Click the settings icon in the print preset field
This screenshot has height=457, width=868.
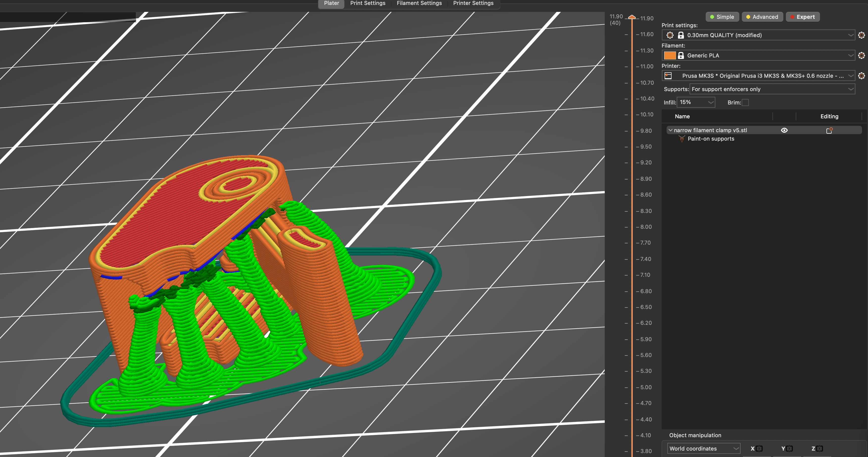click(670, 35)
